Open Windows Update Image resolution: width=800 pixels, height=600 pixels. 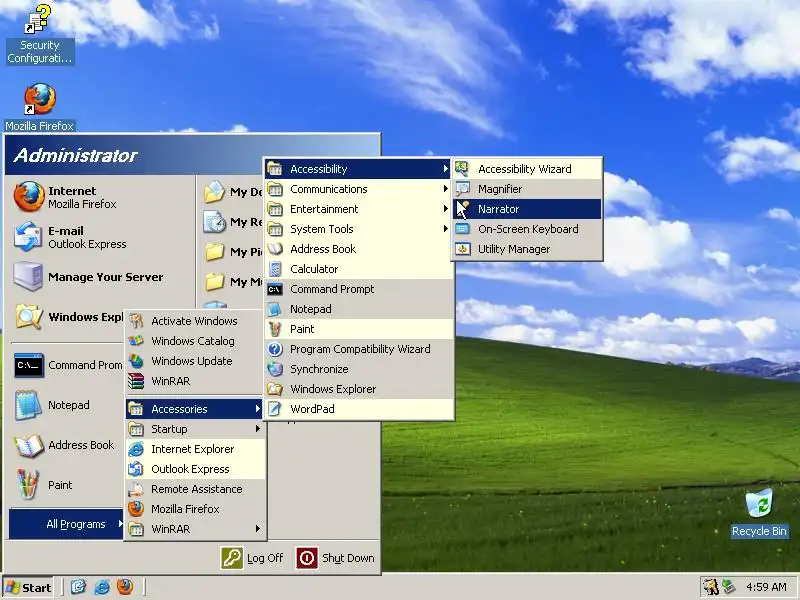pos(195,361)
